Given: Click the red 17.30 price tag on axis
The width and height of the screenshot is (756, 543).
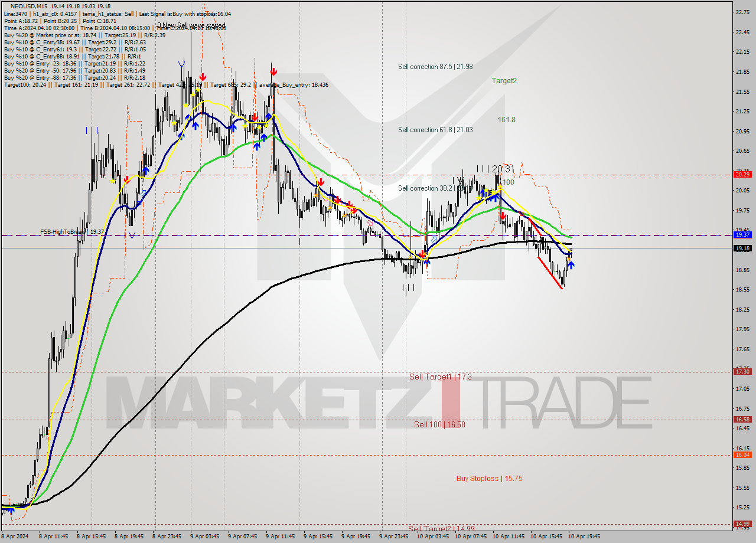Looking at the screenshot, I should click(x=742, y=371).
